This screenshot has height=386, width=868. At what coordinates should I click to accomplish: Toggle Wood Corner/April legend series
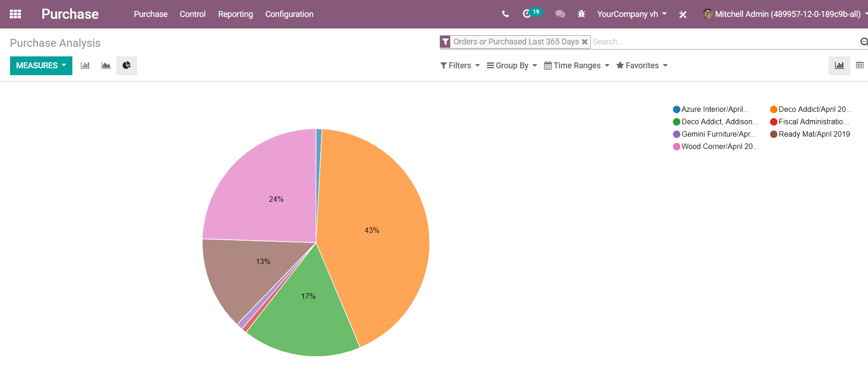tap(715, 146)
